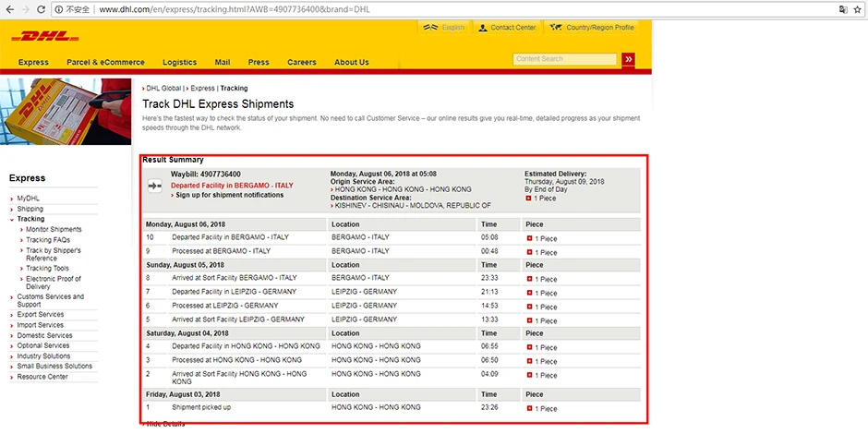The height and width of the screenshot is (434, 868).
Task: Click the red content search arrow button
Action: pos(628,59)
